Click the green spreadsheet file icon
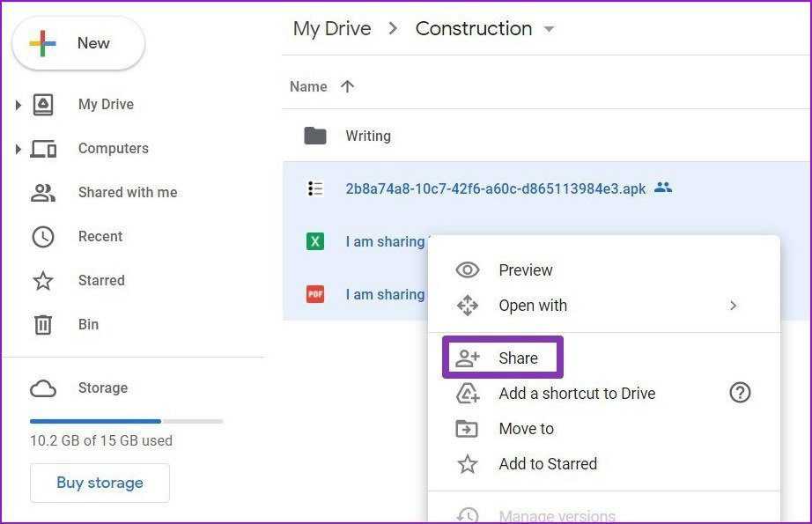This screenshot has width=812, height=524. click(x=315, y=241)
